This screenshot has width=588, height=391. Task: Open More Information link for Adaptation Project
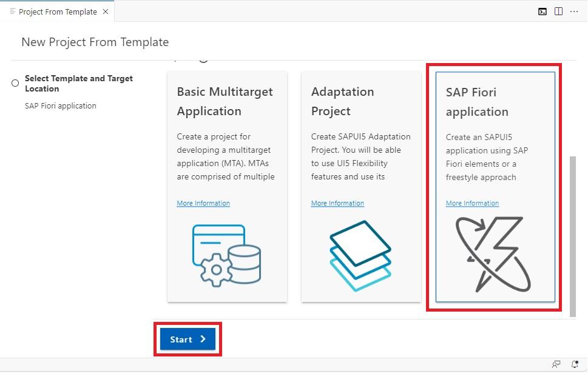(x=337, y=203)
